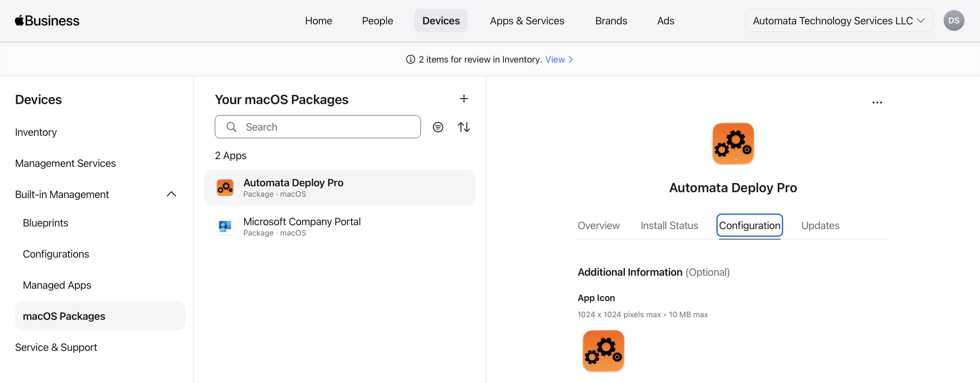Open Inventory in the sidebar
Viewport: 980px width, 383px height.
[36, 132]
